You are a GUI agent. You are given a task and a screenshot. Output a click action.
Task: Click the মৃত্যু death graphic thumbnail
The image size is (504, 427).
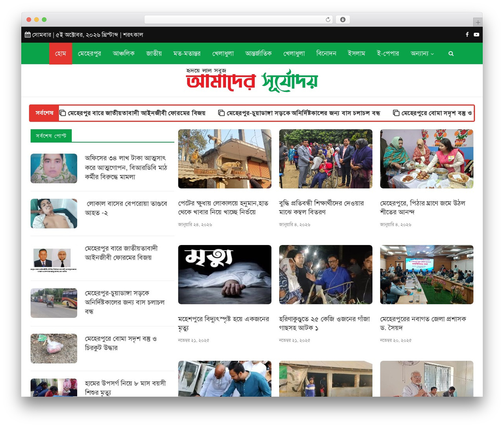pos(224,275)
